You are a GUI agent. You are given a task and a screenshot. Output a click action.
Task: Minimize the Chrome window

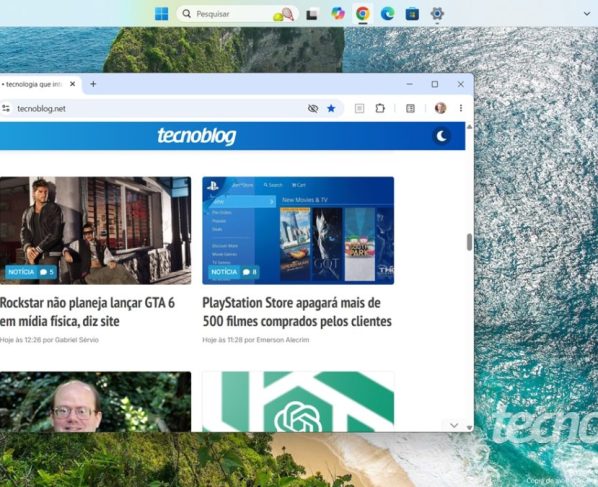point(410,84)
